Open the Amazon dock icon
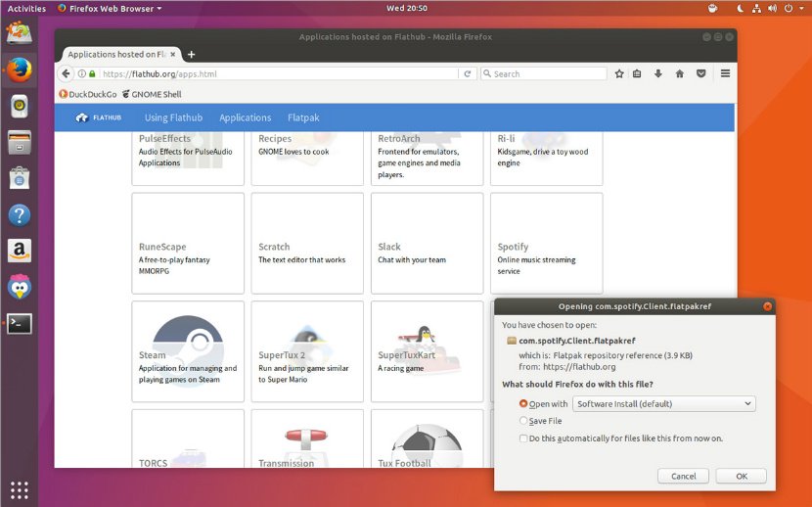This screenshot has width=812, height=507. coord(20,251)
